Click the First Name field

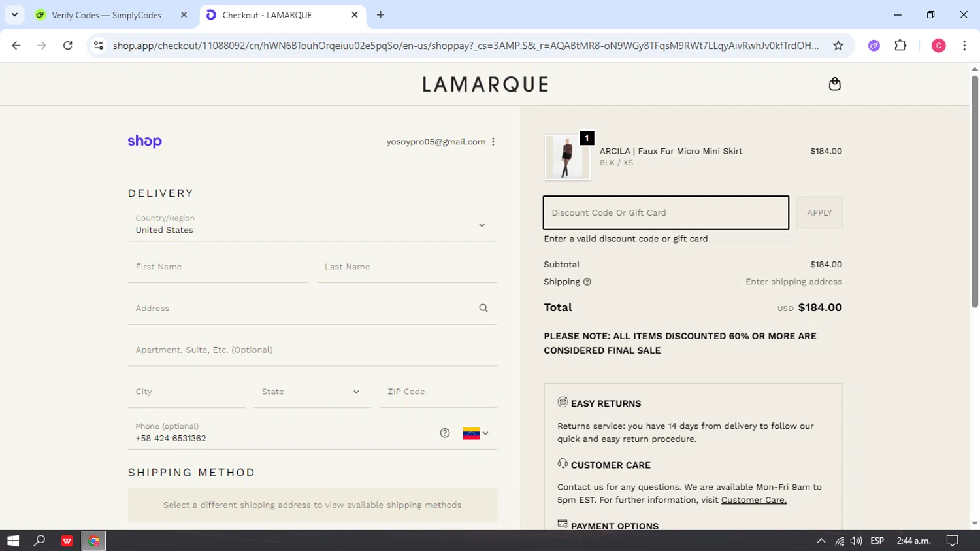tap(218, 267)
